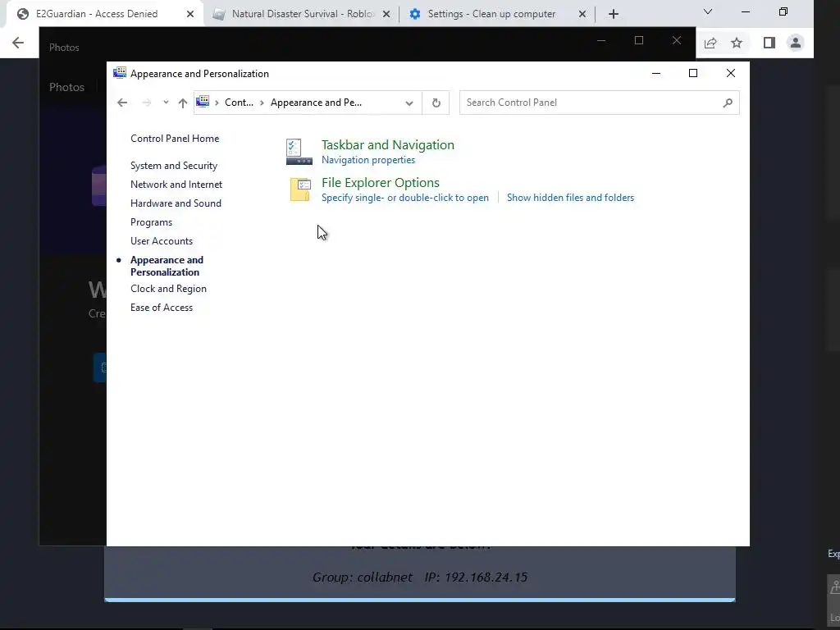This screenshot has height=630, width=840.
Task: Open the browser tab search chevron
Action: [x=708, y=11]
